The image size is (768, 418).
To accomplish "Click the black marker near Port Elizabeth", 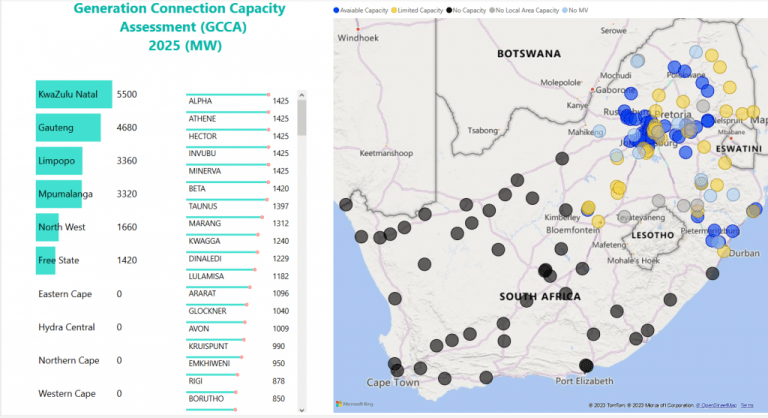I will tap(586, 366).
